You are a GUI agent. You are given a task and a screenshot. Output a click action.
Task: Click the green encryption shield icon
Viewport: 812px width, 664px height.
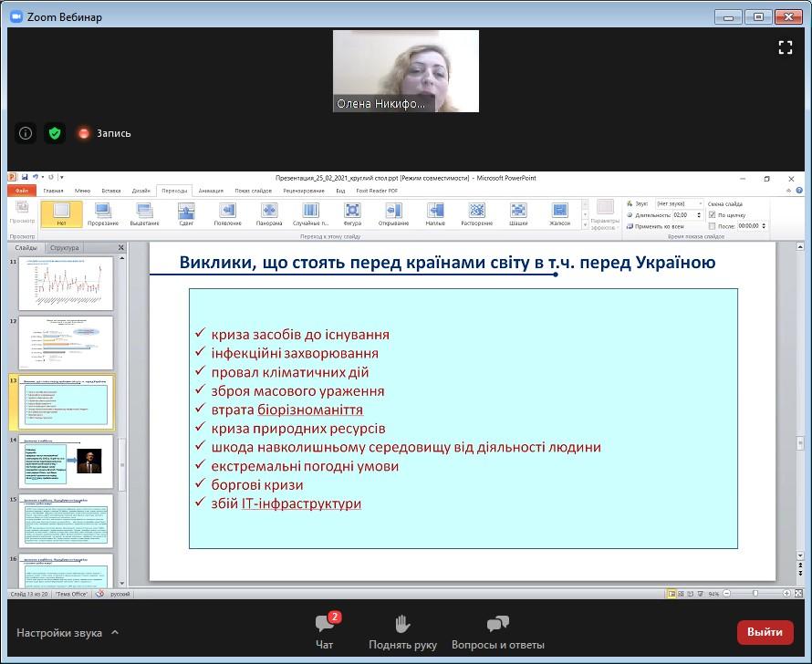click(x=56, y=133)
